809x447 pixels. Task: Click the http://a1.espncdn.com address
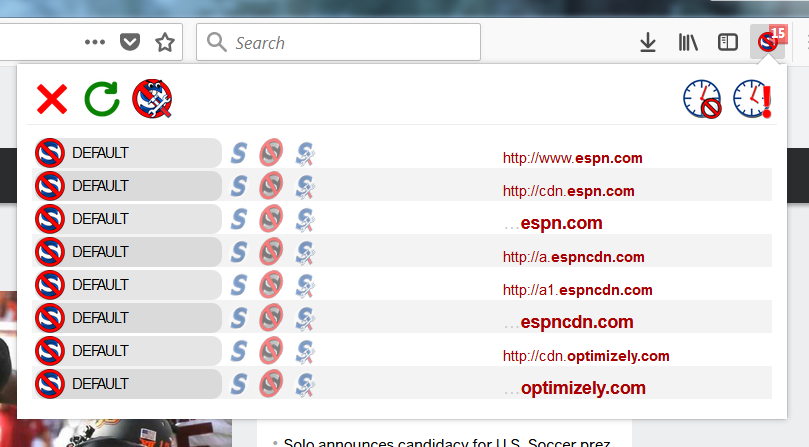click(577, 290)
